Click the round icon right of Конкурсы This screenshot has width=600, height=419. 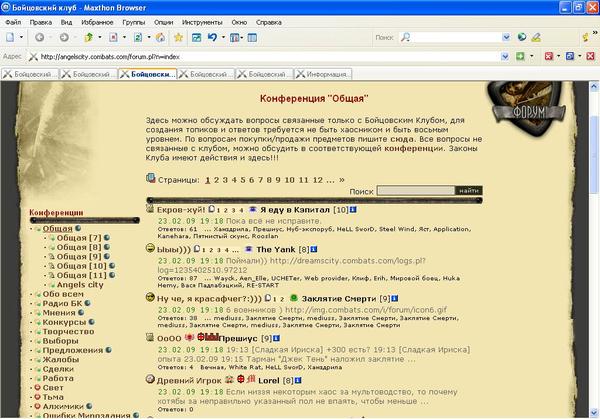[91, 322]
